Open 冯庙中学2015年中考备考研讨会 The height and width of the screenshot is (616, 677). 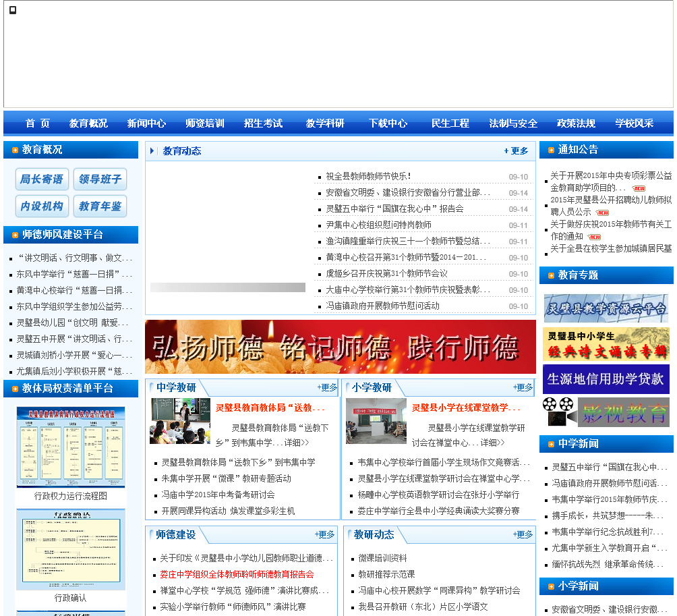(x=218, y=495)
